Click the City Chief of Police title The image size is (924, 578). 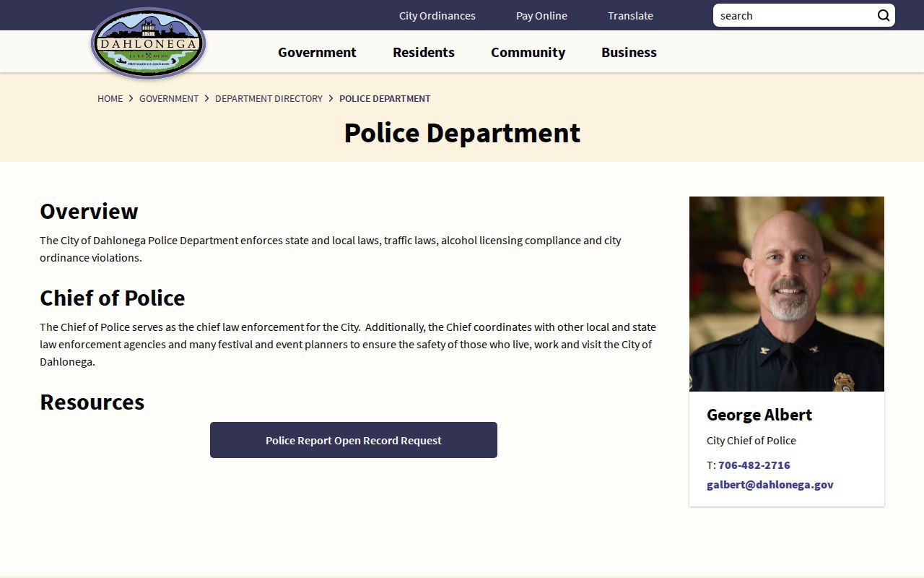[751, 440]
